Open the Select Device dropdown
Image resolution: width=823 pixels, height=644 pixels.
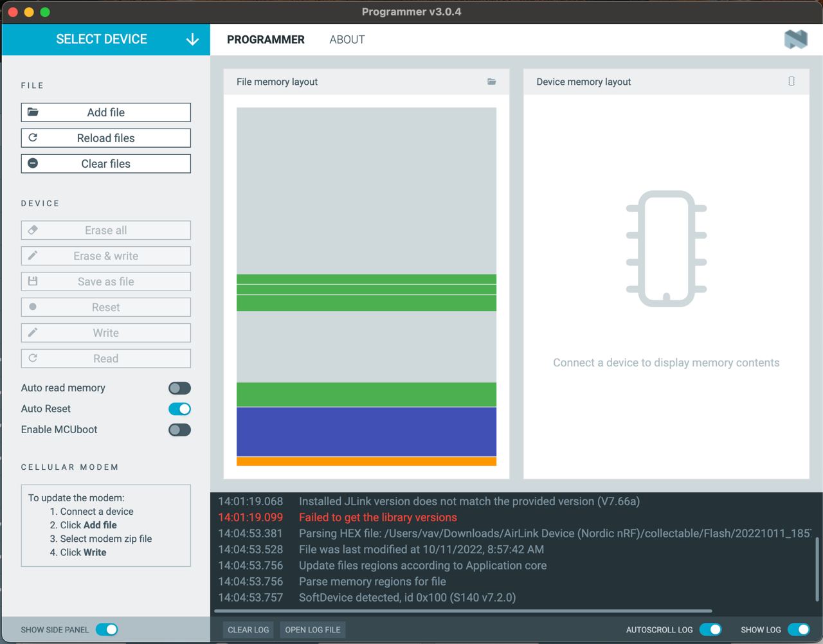105,39
